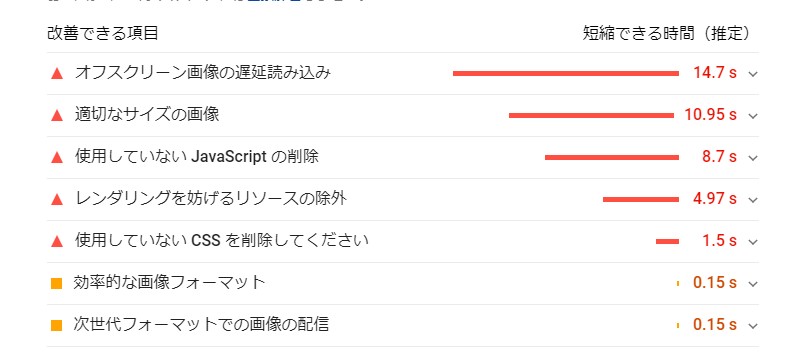The image size is (800, 361).
Task: Click orange square next to 次世代フォーマットでの画像の配信
Action: (x=57, y=325)
